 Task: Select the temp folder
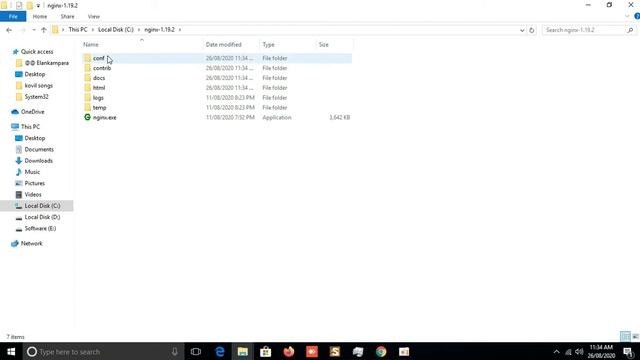coord(99,107)
